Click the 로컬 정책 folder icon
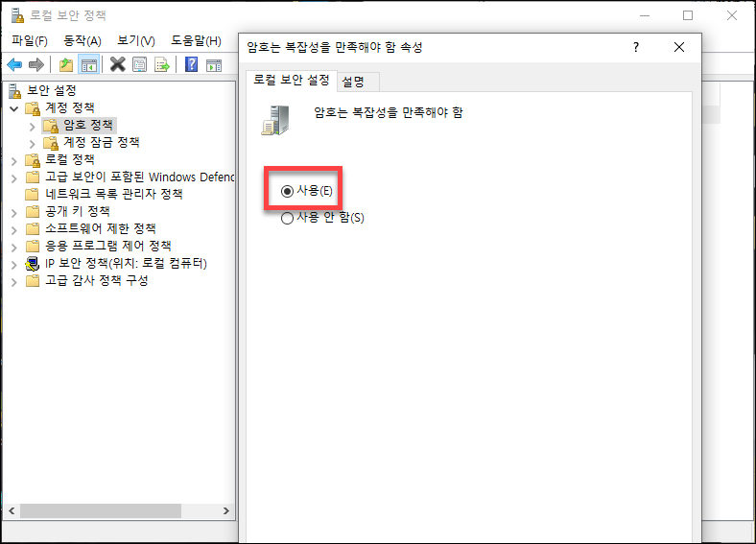Viewport: 756px width, 544px height. (x=33, y=160)
